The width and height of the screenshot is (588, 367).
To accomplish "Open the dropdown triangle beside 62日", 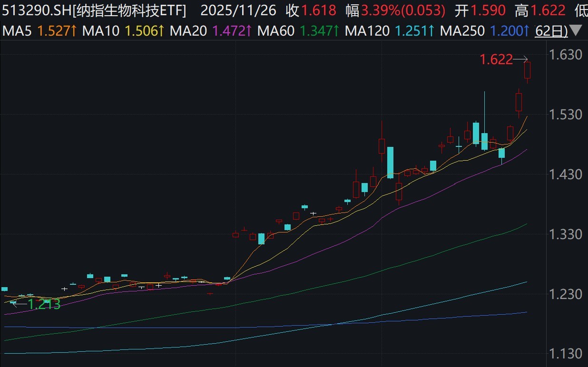I will (x=575, y=31).
